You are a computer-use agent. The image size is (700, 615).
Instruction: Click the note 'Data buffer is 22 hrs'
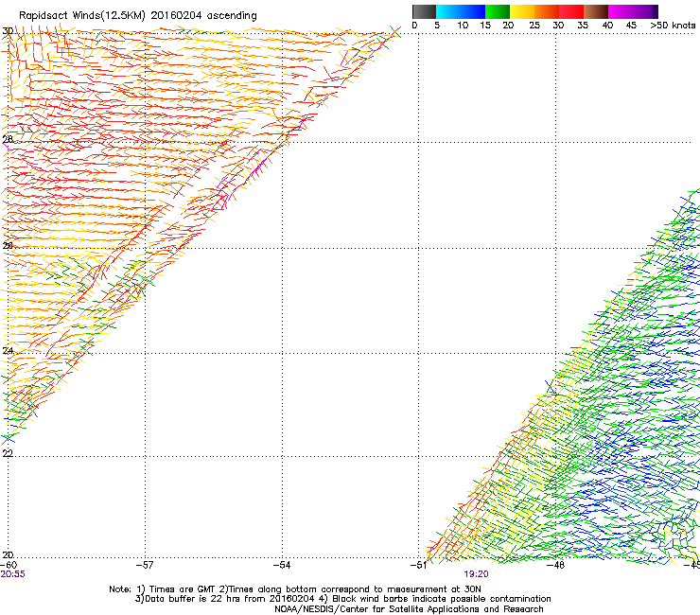tap(191, 599)
